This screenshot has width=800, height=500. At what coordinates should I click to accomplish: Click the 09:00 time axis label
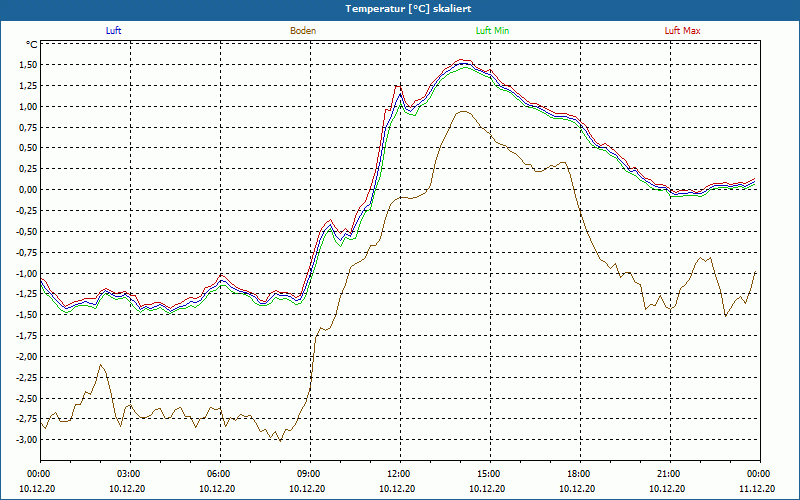point(310,474)
